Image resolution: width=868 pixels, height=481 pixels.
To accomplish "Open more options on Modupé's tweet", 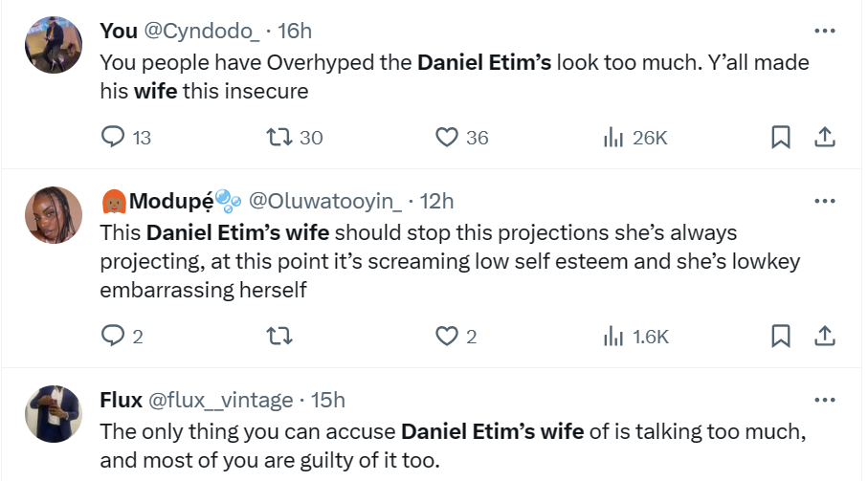I will (x=824, y=201).
